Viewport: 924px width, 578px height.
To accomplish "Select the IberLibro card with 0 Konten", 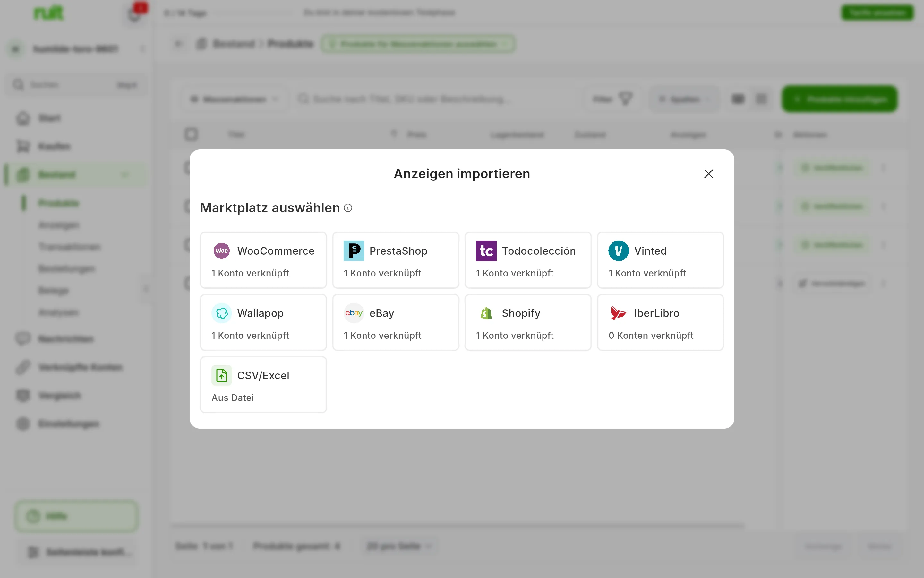I will 661,322.
